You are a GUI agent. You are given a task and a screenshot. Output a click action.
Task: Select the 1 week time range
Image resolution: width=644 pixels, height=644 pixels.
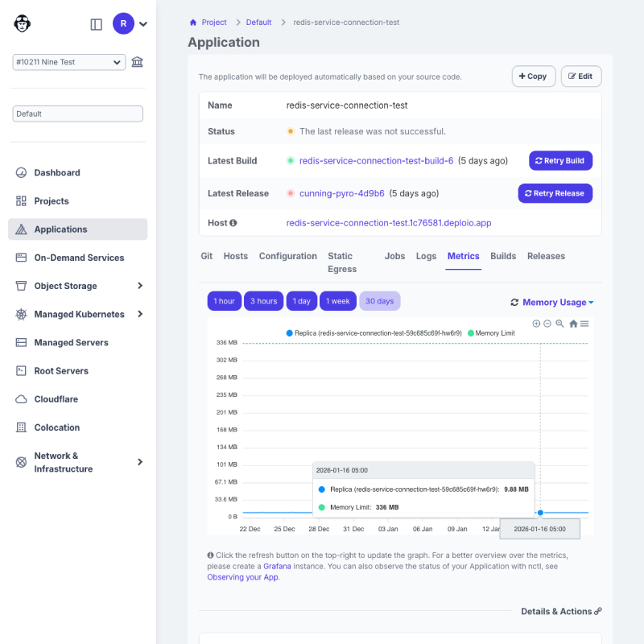tap(337, 301)
